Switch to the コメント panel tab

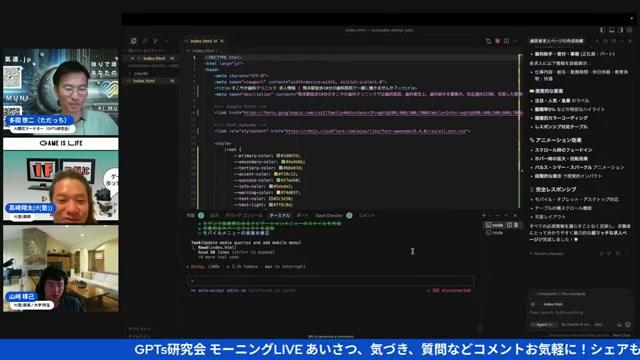(x=367, y=216)
